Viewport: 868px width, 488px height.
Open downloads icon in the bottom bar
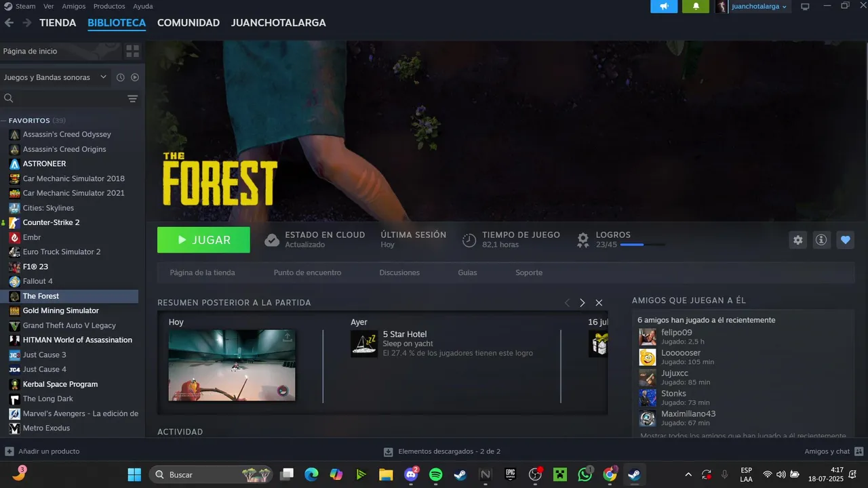(388, 451)
